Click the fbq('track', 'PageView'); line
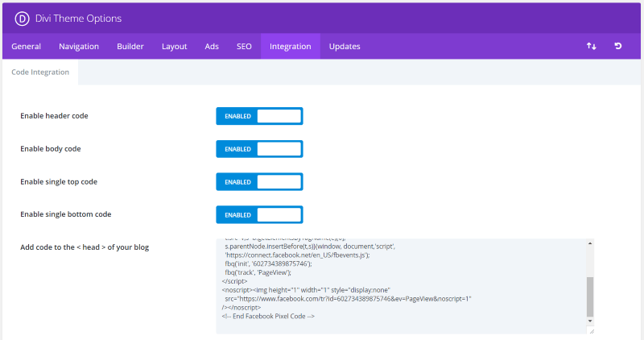 click(x=258, y=272)
